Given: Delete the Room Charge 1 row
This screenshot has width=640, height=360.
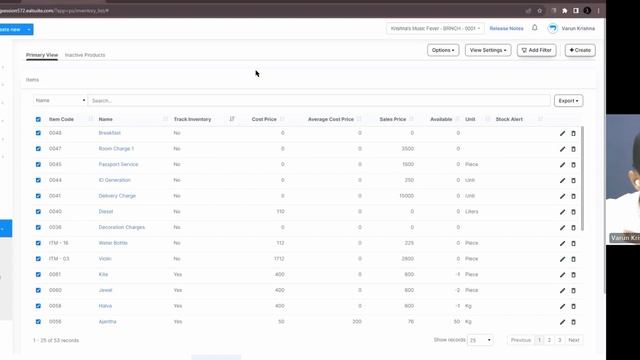Looking at the screenshot, I should (x=573, y=149).
